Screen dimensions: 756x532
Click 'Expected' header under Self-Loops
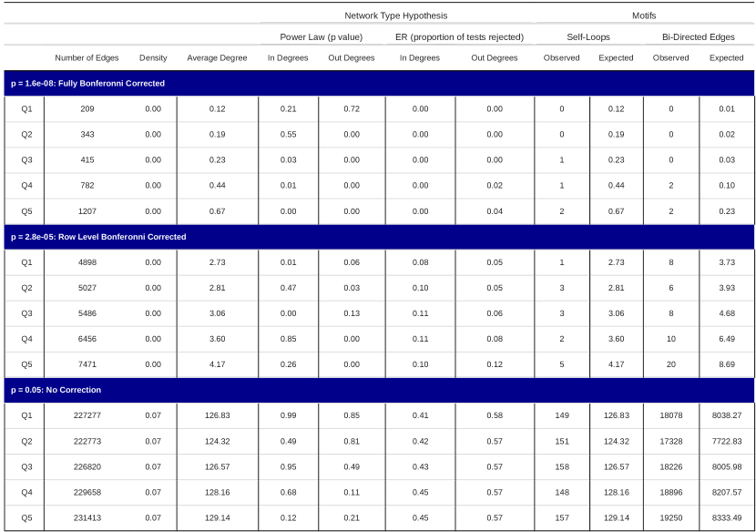[x=616, y=58]
